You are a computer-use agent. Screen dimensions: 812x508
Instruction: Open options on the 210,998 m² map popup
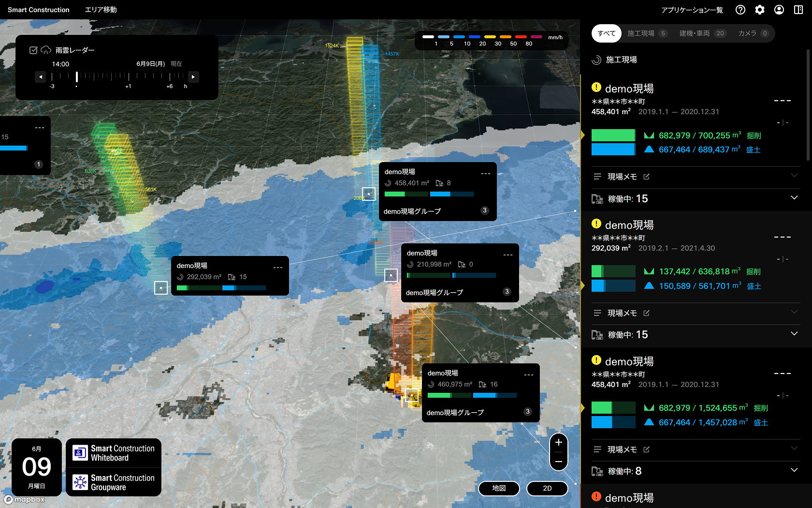tap(508, 255)
